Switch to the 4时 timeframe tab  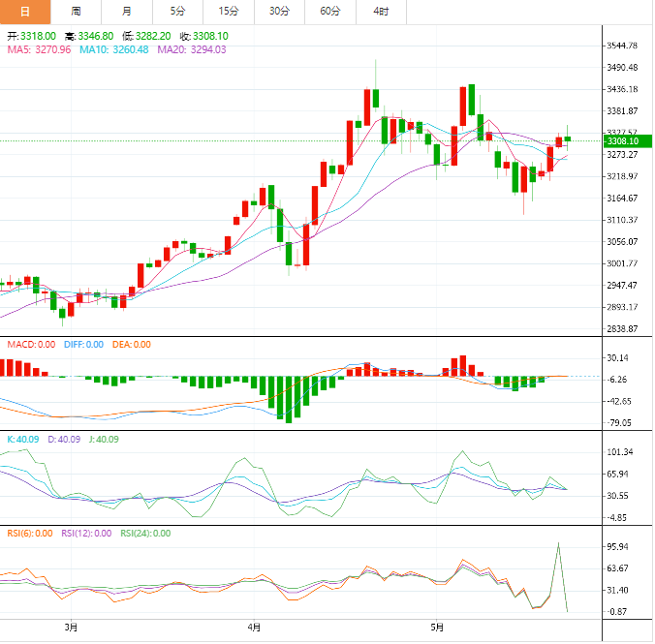[x=381, y=12]
